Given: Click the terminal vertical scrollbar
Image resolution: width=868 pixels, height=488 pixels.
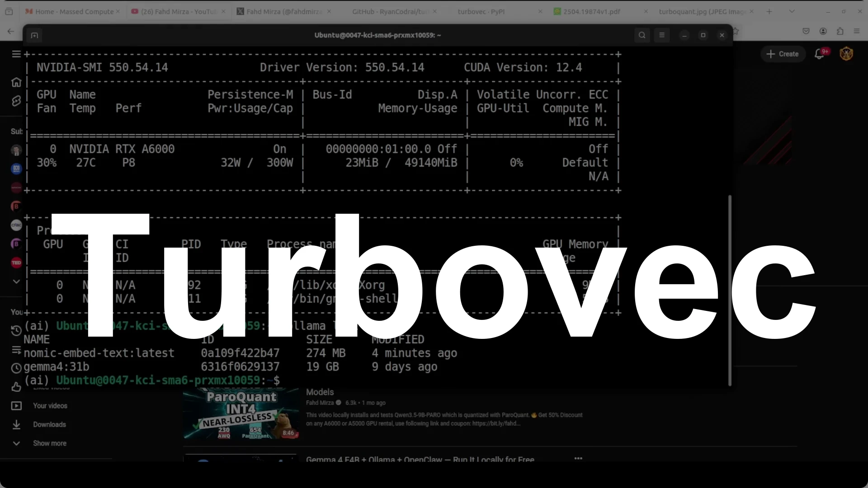Looking at the screenshot, I should coord(729,290).
